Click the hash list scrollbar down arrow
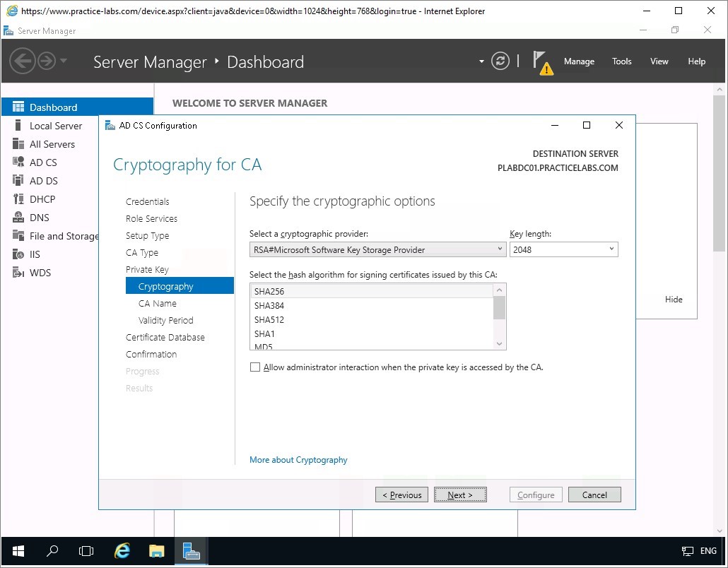Viewport: 728px width, 568px height. click(x=499, y=344)
